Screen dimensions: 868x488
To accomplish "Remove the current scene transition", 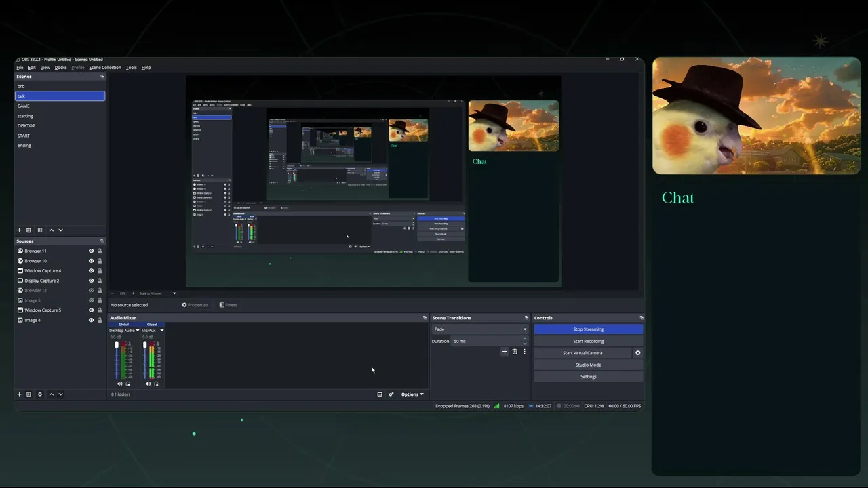I will 515,352.
